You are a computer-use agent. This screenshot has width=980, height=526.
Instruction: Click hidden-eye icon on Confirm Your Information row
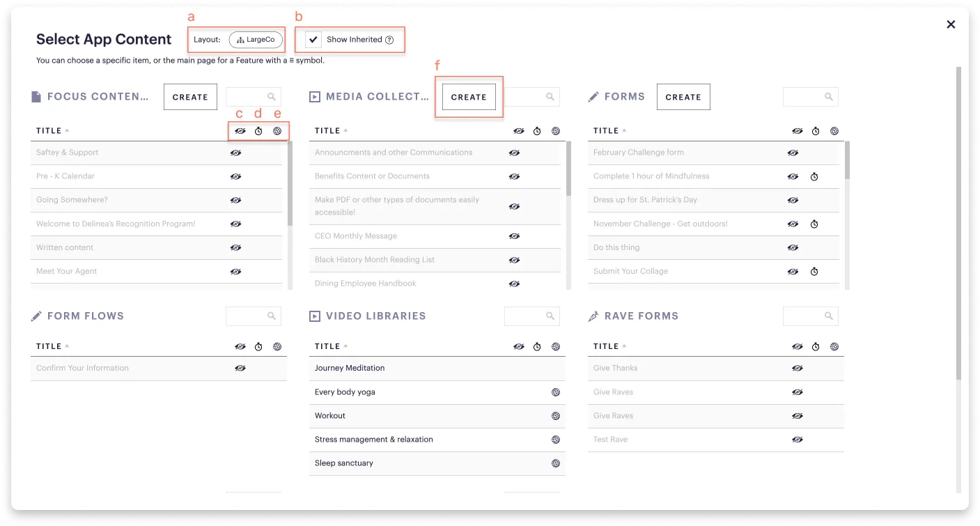(x=240, y=369)
